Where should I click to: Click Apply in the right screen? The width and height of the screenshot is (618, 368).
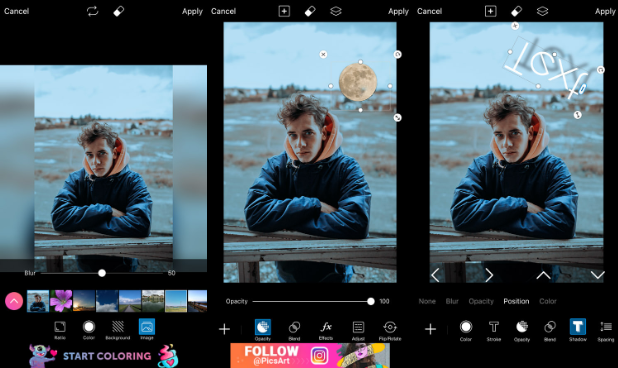click(x=605, y=11)
